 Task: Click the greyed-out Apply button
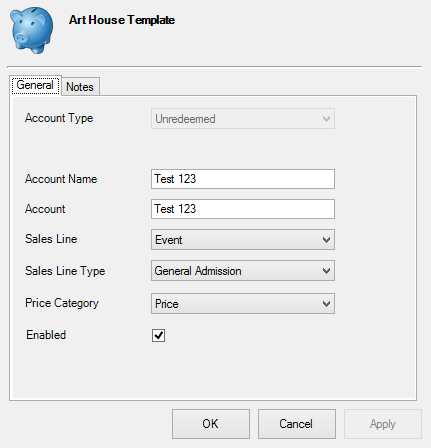[383, 424]
